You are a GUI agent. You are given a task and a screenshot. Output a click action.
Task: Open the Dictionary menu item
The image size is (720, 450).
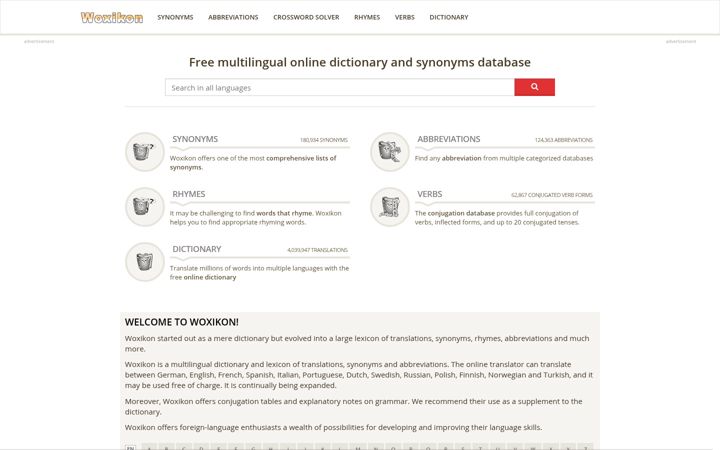click(449, 17)
